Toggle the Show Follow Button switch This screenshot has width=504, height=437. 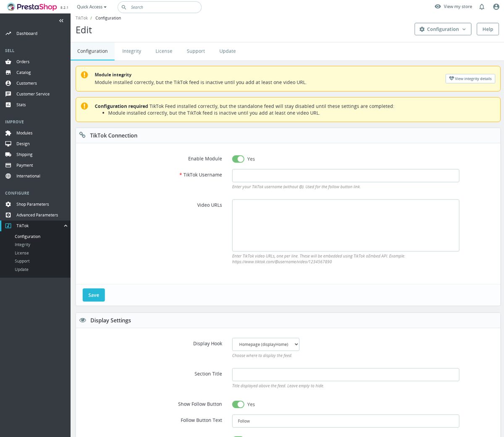(x=238, y=404)
